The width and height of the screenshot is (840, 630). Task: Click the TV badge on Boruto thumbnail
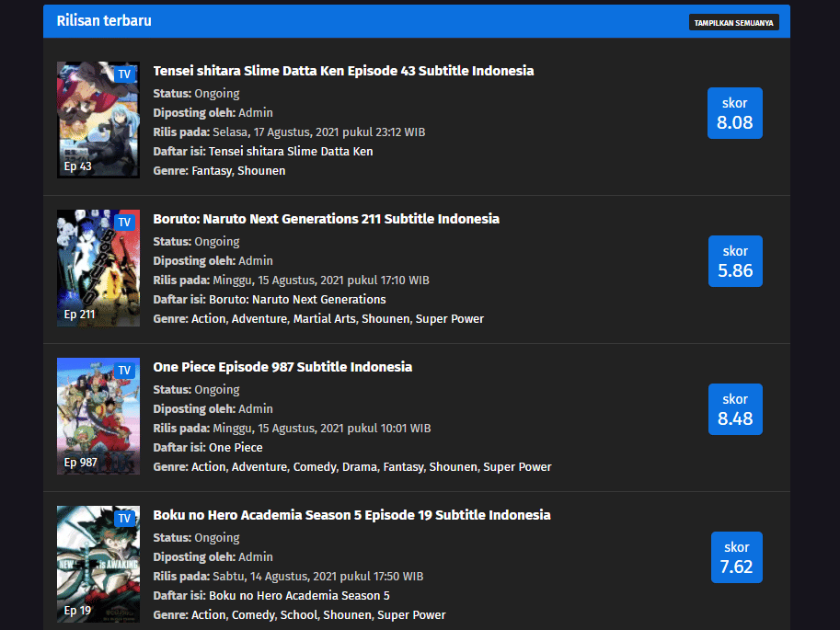tap(124, 222)
